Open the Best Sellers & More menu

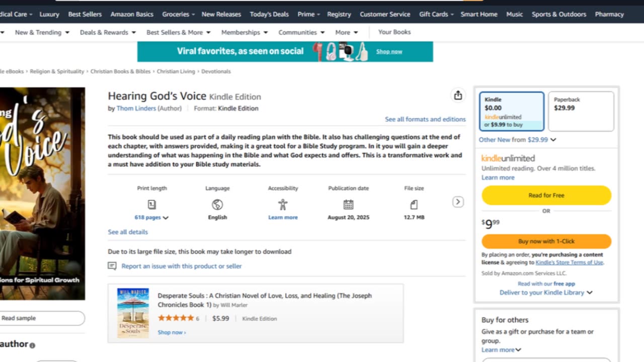(x=178, y=32)
